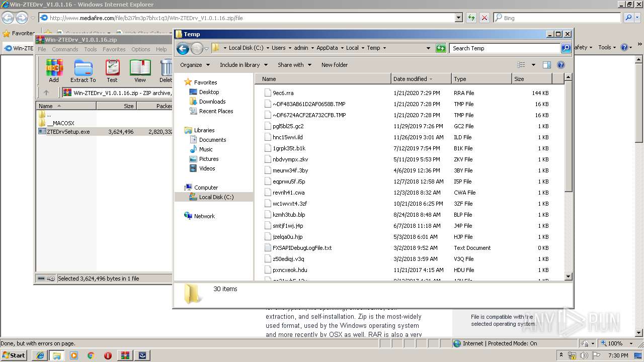Open the Share with dropdown
Screen dimensions: 644x362
[294, 65]
